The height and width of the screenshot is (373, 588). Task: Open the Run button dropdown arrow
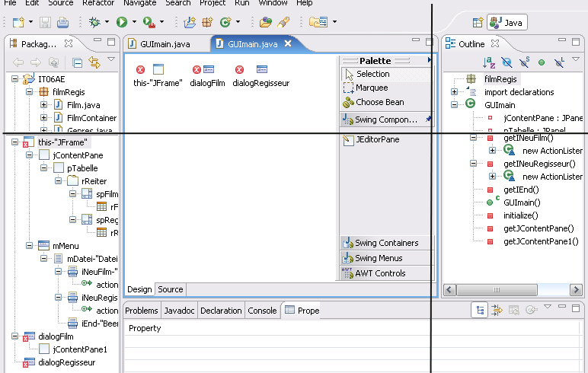click(134, 22)
